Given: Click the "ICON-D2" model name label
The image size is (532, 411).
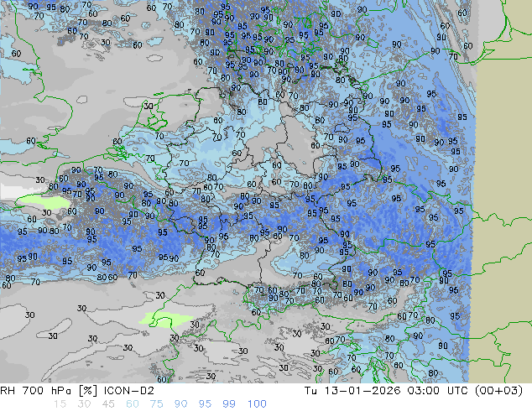Looking at the screenshot, I should tap(129, 391).
